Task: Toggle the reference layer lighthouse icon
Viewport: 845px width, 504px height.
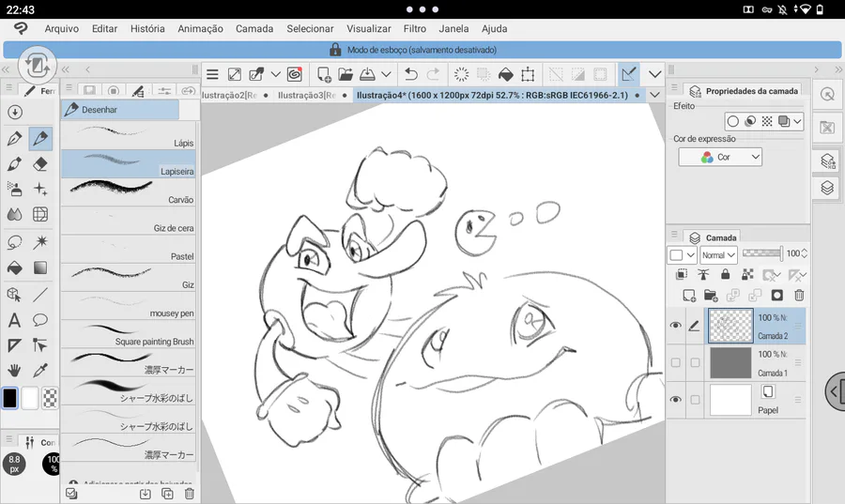Action: pos(703,275)
